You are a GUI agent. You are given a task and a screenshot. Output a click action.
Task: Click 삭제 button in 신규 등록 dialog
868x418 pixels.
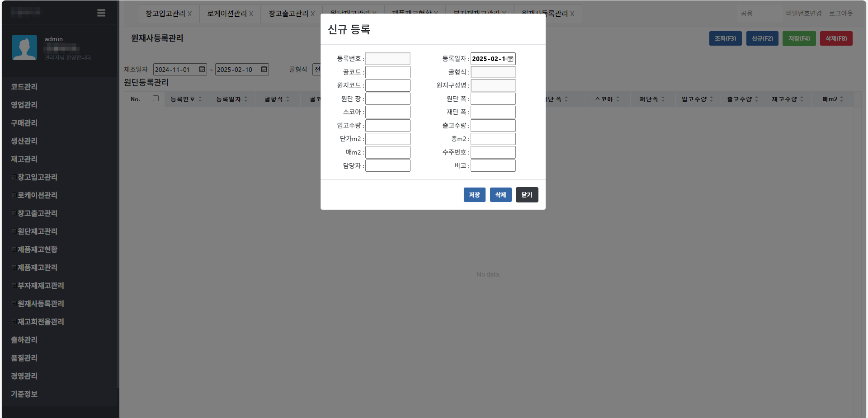[500, 195]
